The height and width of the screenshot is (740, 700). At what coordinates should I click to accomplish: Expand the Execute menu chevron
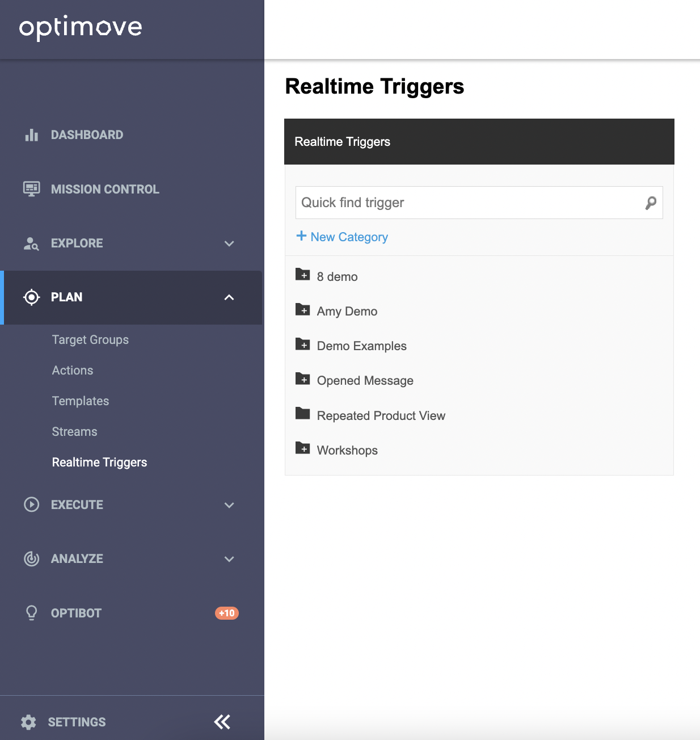pyautogui.click(x=229, y=505)
